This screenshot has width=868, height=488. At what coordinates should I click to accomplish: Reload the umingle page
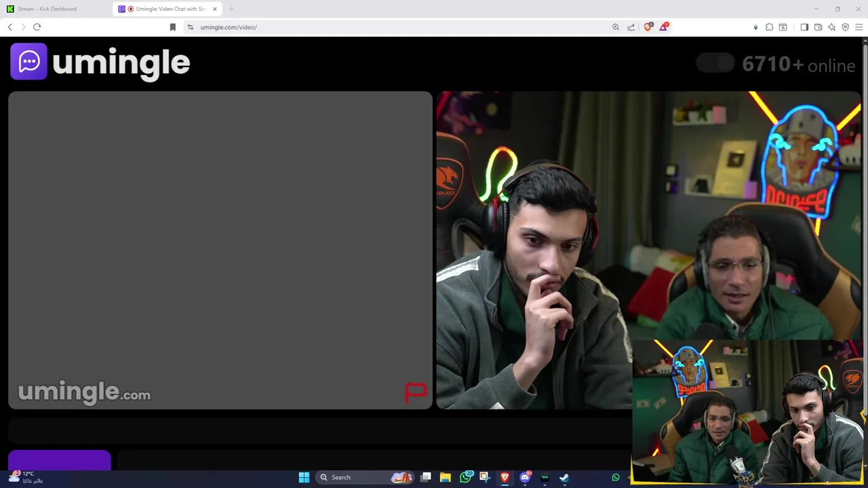[37, 27]
